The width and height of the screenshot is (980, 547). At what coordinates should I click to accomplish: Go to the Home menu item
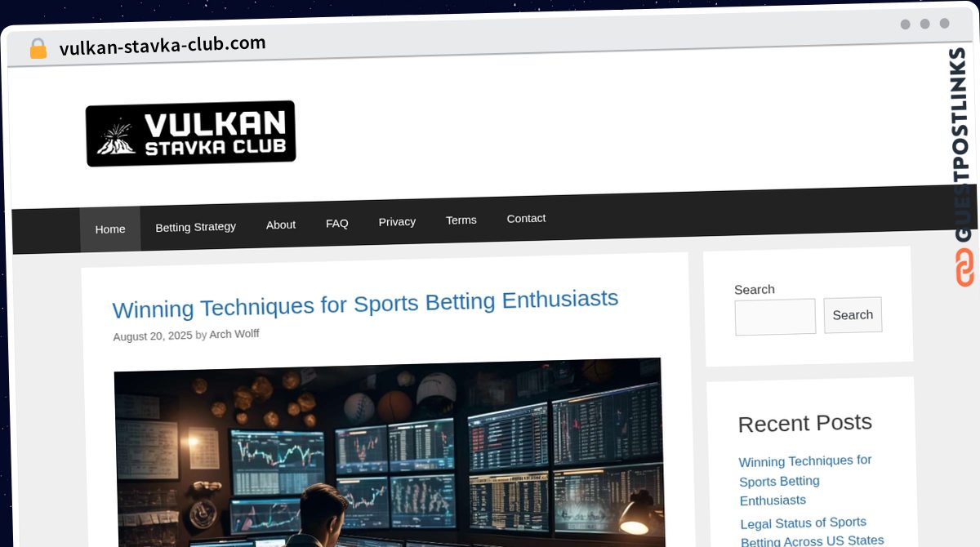pos(110,229)
